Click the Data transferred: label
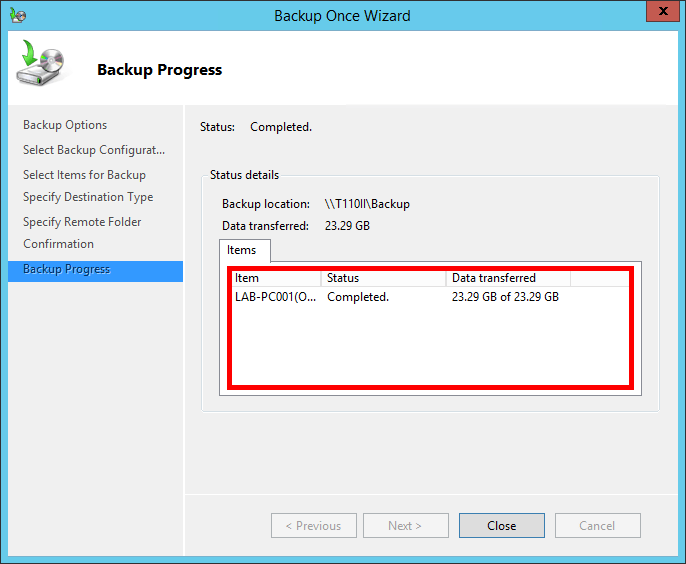This screenshot has width=686, height=564. (x=265, y=226)
